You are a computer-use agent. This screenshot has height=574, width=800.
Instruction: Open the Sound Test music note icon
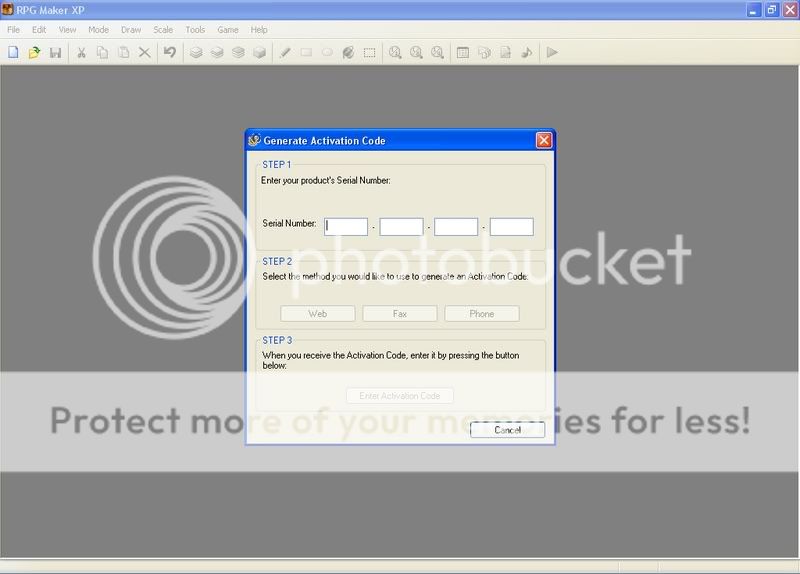(527, 52)
